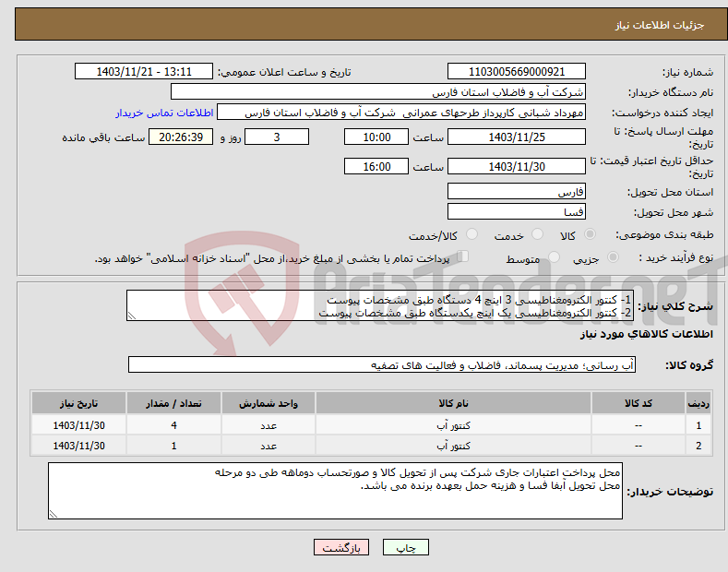Image resolution: width=728 pixels, height=572 pixels.
Task: Click the کد کالا column header
Action: [x=638, y=403]
